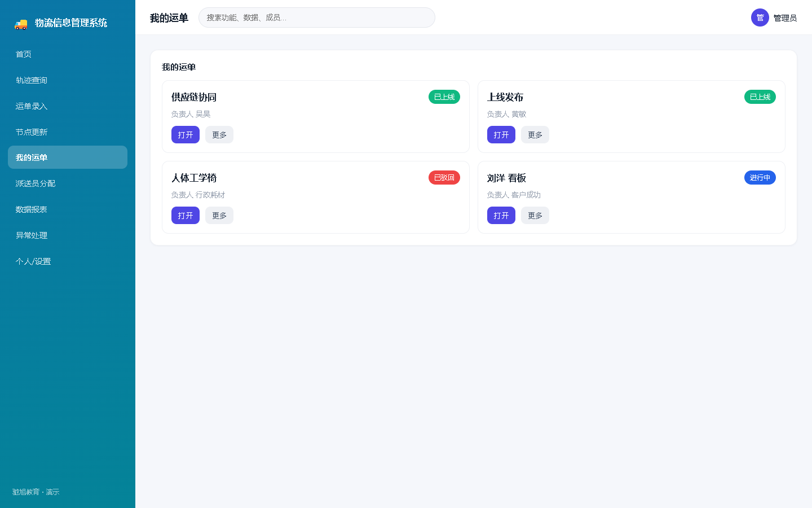Click the admin avatar circle
812x508 pixels.
pyautogui.click(x=760, y=17)
